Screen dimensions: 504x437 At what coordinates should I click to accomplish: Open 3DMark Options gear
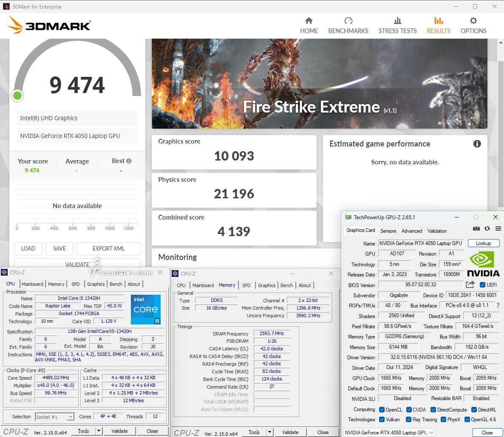473,26
